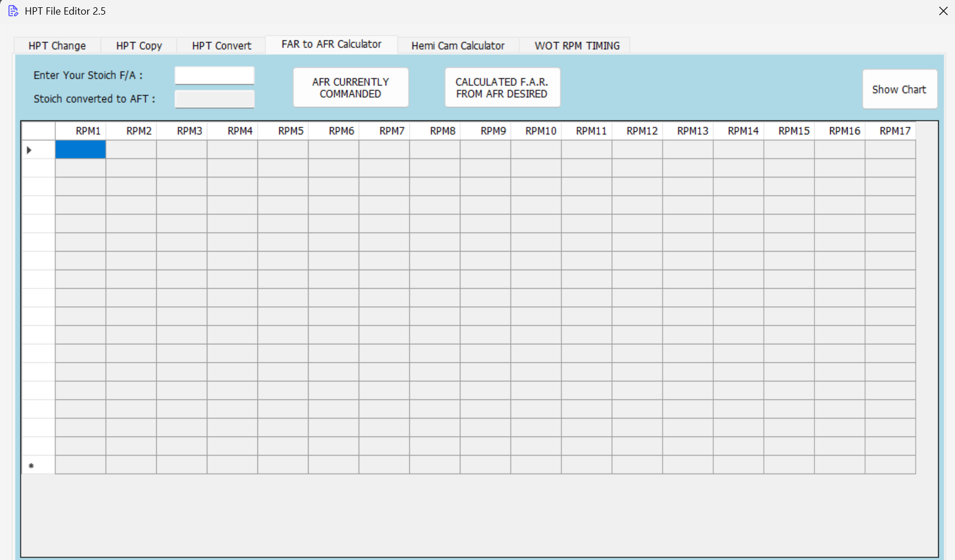955x560 pixels.
Task: Click the HPT File Editor title bar icon
Action: [12, 11]
